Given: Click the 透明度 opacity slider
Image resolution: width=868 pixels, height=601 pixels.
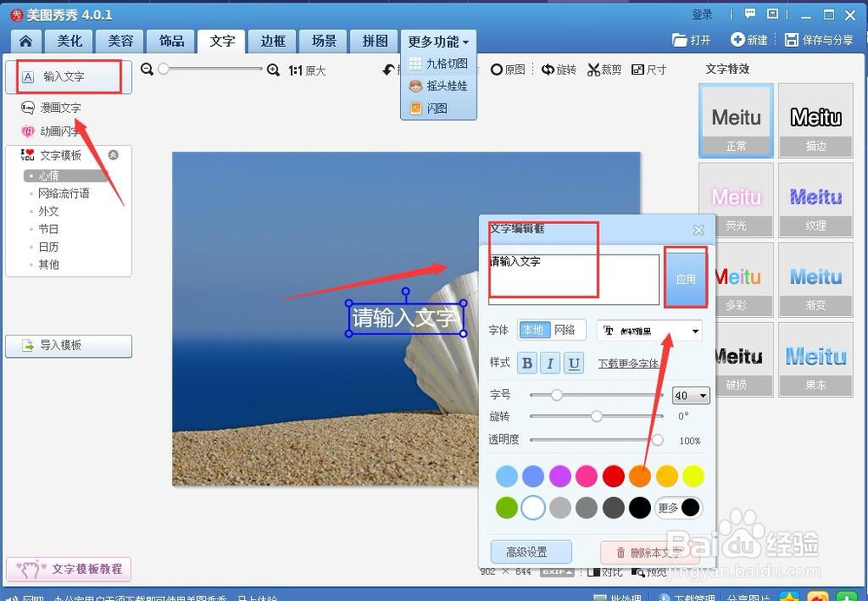Looking at the screenshot, I should pyautogui.click(x=596, y=439).
